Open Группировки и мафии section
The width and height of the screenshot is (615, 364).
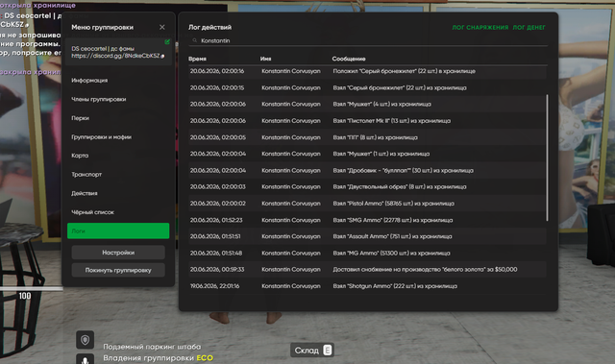pos(101,136)
